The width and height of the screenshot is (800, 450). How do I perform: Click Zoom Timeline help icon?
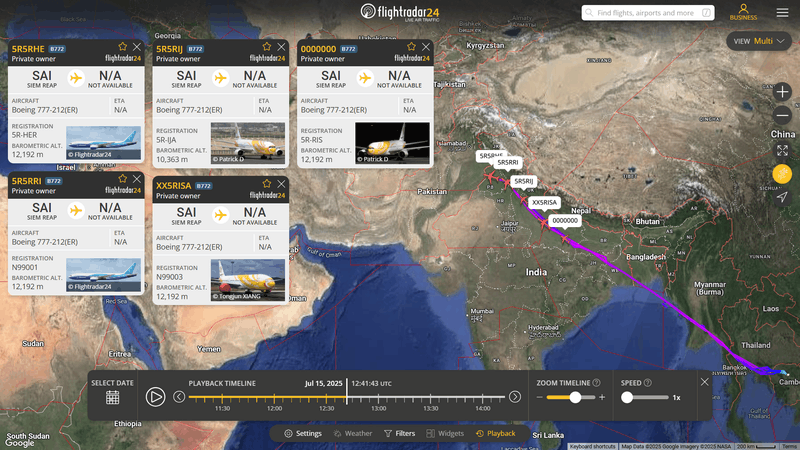tap(596, 383)
